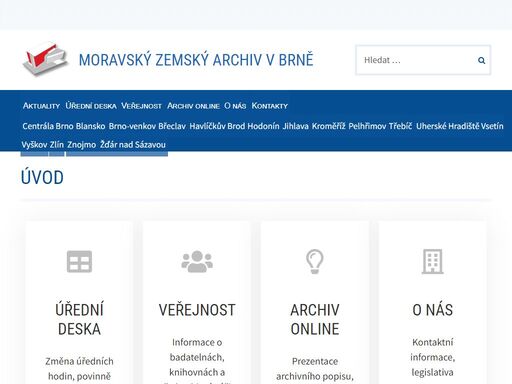Go to Vsetín branch link
The image size is (512, 384).
point(492,126)
